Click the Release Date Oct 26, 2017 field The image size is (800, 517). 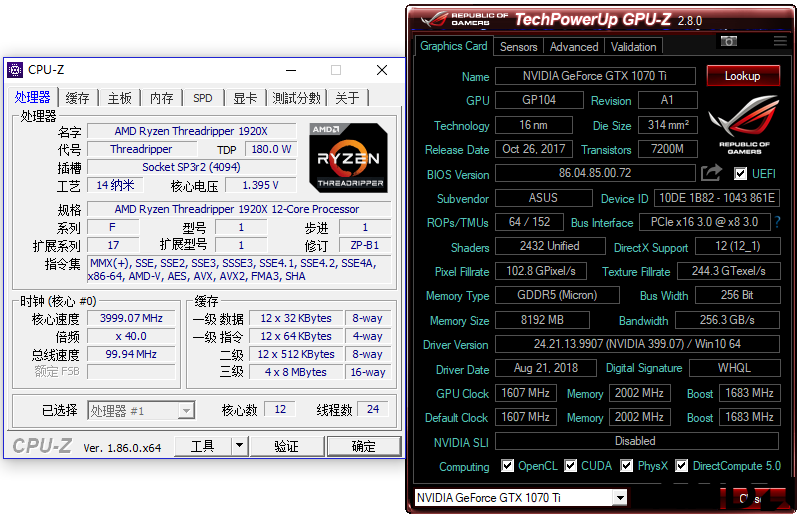click(534, 149)
